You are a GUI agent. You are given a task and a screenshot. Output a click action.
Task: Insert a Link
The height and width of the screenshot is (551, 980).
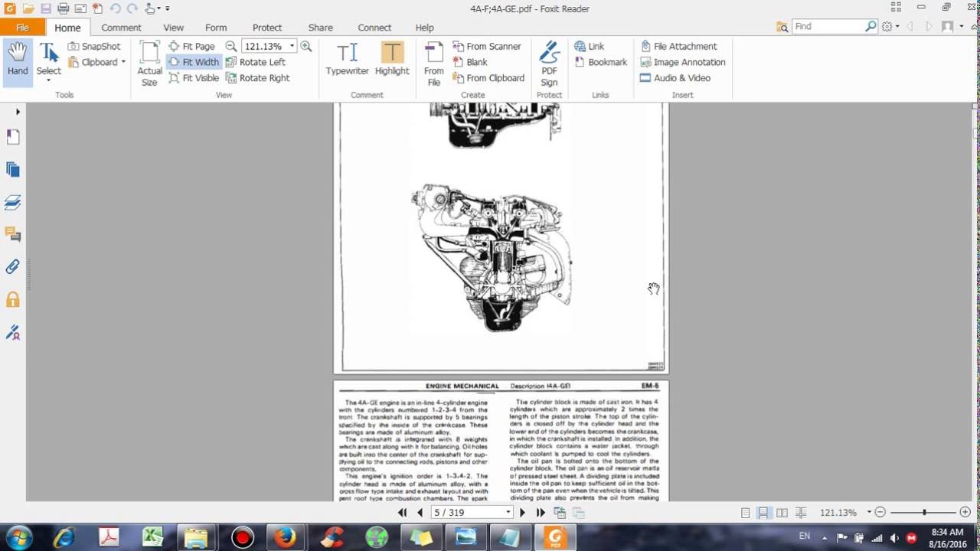coord(590,46)
